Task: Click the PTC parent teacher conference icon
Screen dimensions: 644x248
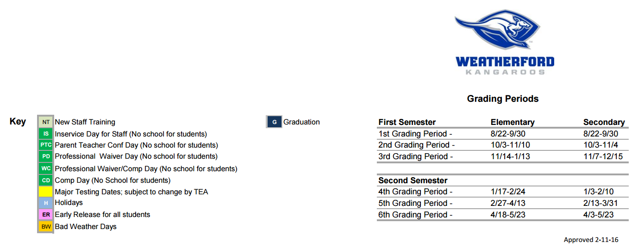Action: click(x=46, y=145)
